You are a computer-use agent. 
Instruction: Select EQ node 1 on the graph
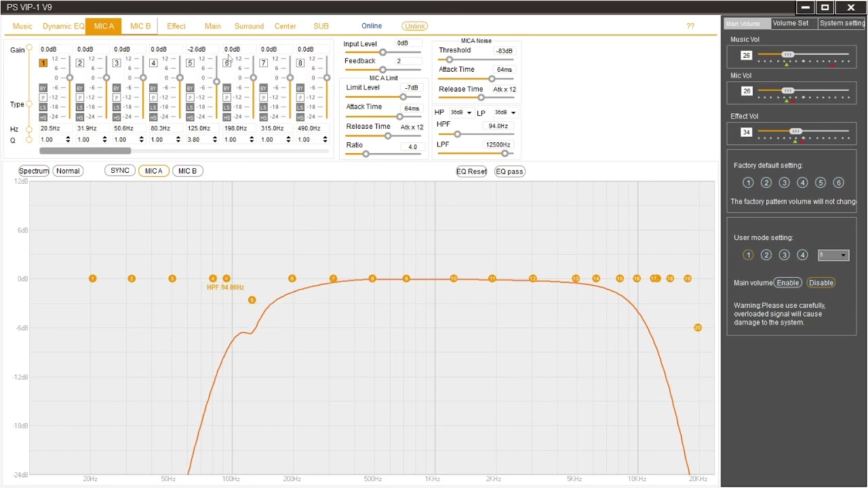tap(93, 279)
